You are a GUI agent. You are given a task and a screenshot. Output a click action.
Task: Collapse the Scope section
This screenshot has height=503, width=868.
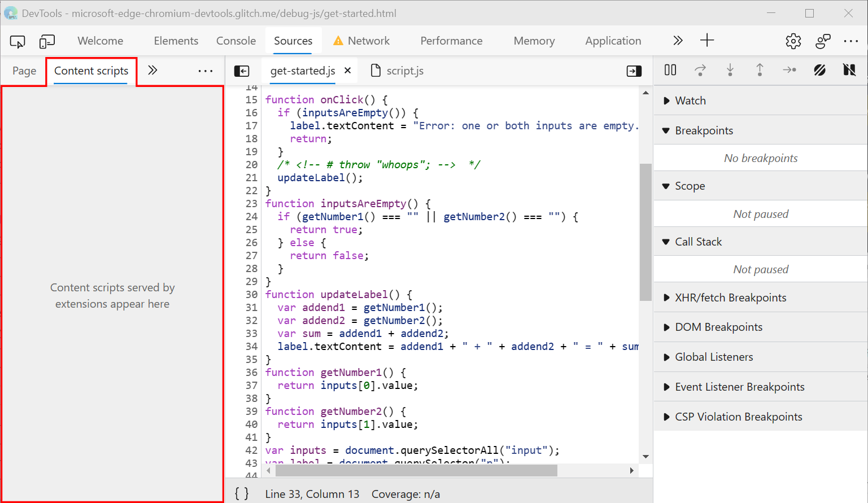(761, 186)
